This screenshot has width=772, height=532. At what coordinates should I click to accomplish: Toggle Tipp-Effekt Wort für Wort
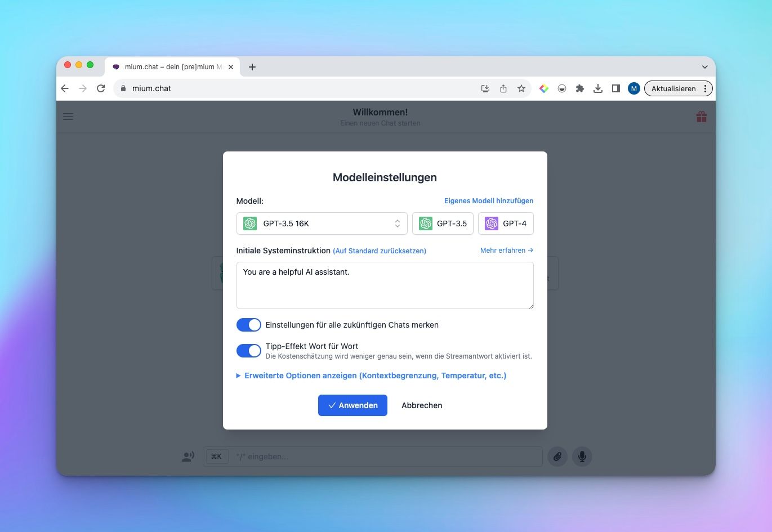tap(249, 351)
